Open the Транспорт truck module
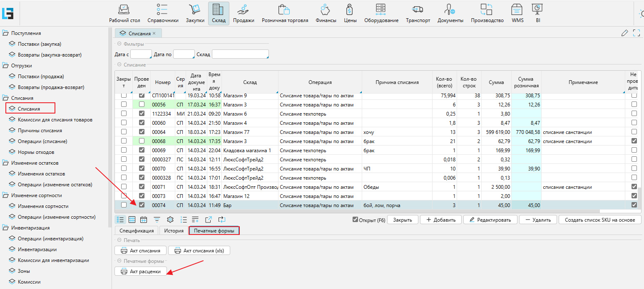Viewport: 644px width, 289px height. pyautogui.click(x=418, y=13)
